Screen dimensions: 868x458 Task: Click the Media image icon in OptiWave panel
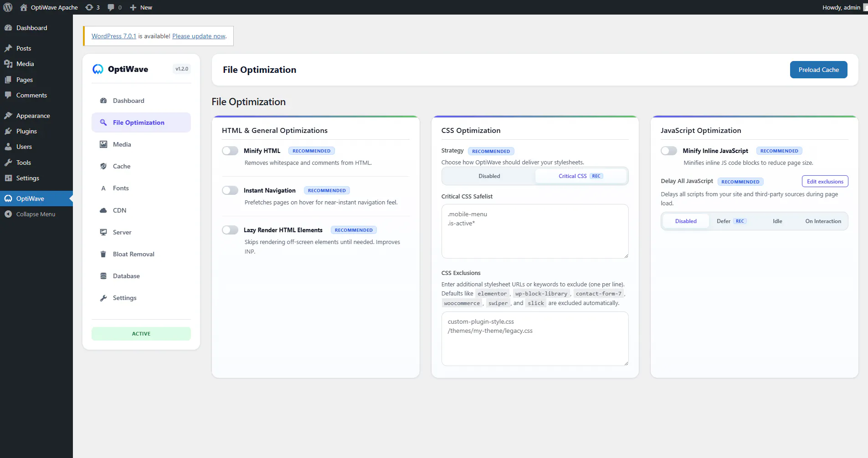pos(103,144)
